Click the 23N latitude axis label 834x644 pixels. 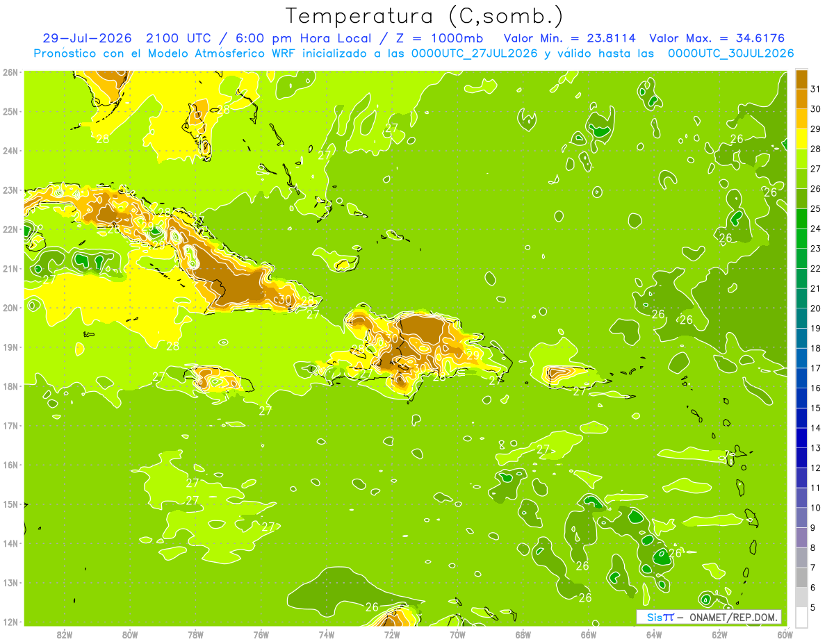coord(10,190)
